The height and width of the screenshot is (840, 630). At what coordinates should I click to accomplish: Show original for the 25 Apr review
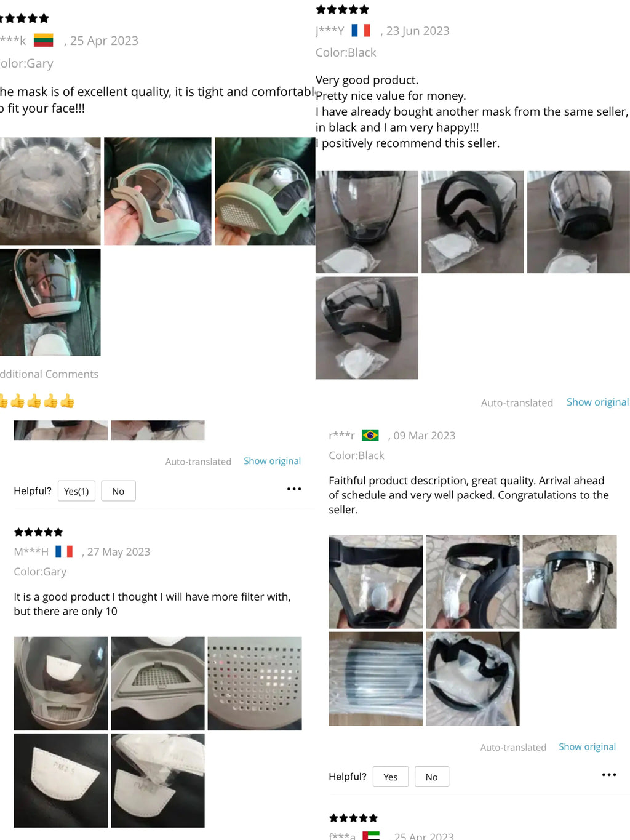pyautogui.click(x=272, y=461)
